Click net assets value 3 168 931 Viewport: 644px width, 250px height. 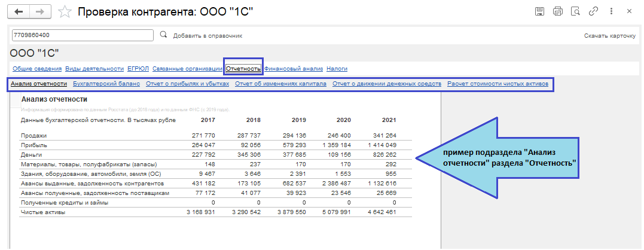(x=201, y=212)
